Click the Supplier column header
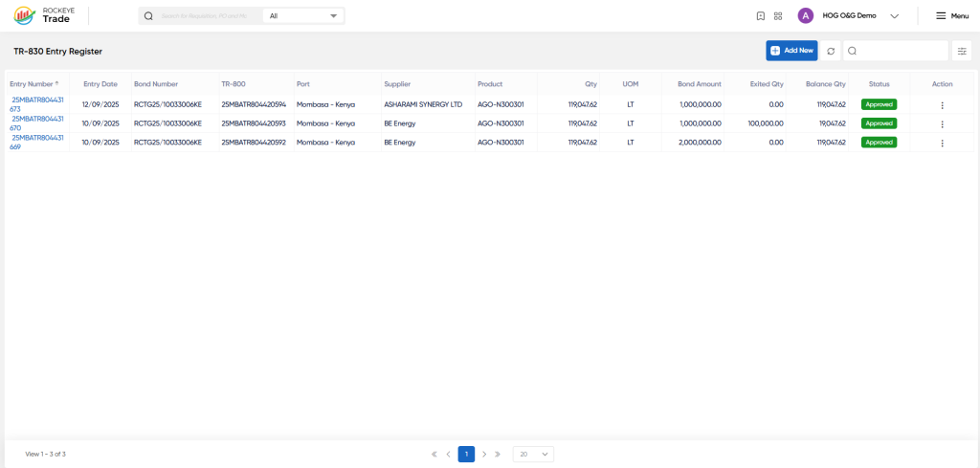The height and width of the screenshot is (468, 980). point(397,83)
